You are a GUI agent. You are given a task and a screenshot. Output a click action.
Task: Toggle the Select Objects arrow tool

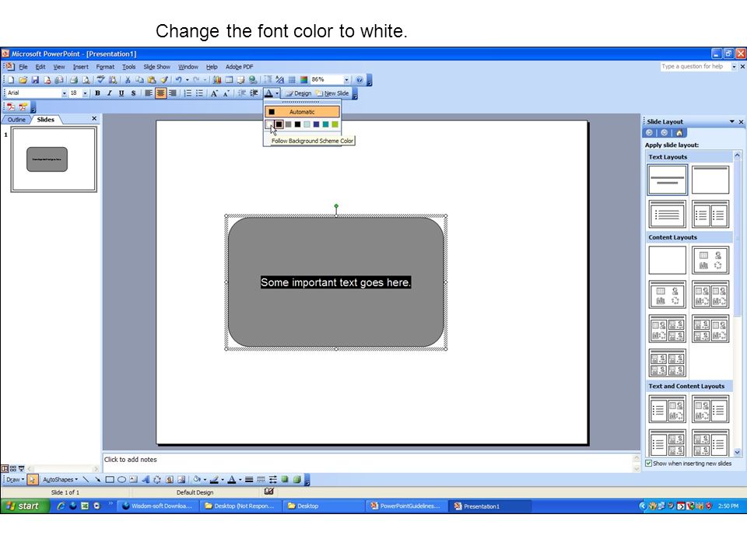(32, 480)
